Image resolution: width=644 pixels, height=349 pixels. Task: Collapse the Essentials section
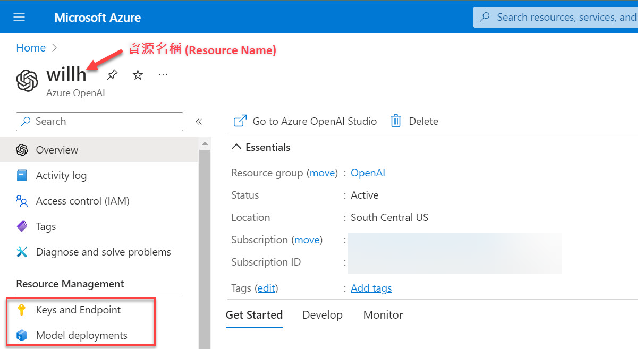point(236,147)
